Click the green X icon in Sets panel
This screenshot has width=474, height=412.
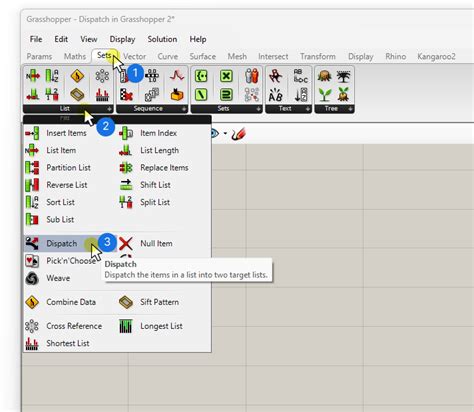tap(226, 76)
